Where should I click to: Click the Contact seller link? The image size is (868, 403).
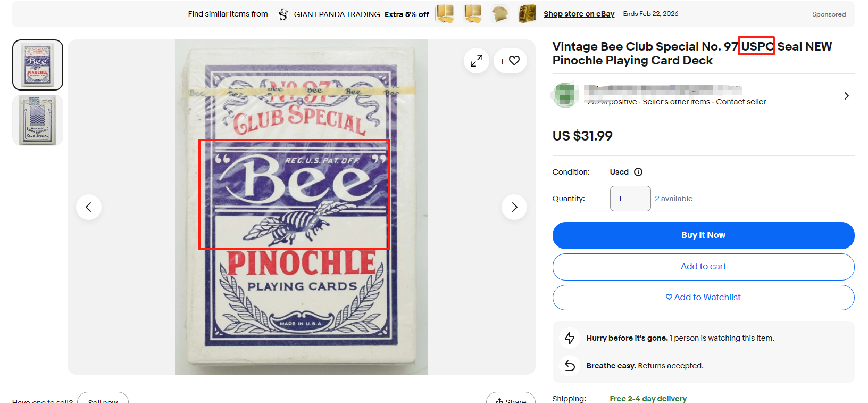coord(741,102)
